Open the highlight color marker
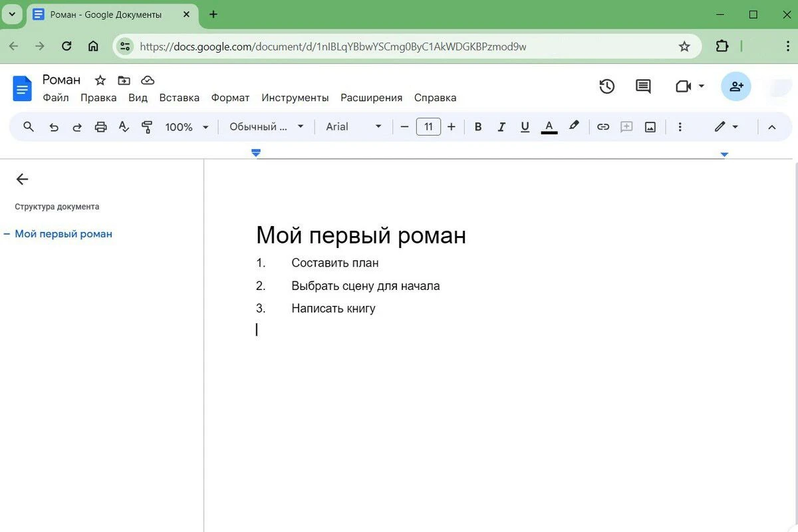This screenshot has height=532, width=798. pyautogui.click(x=574, y=126)
